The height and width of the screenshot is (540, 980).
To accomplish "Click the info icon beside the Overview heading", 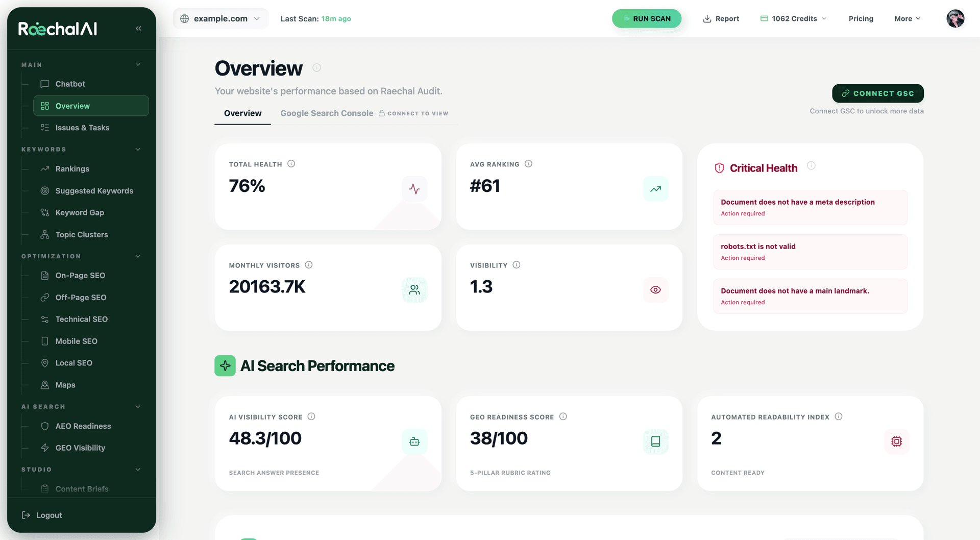I will 316,68.
